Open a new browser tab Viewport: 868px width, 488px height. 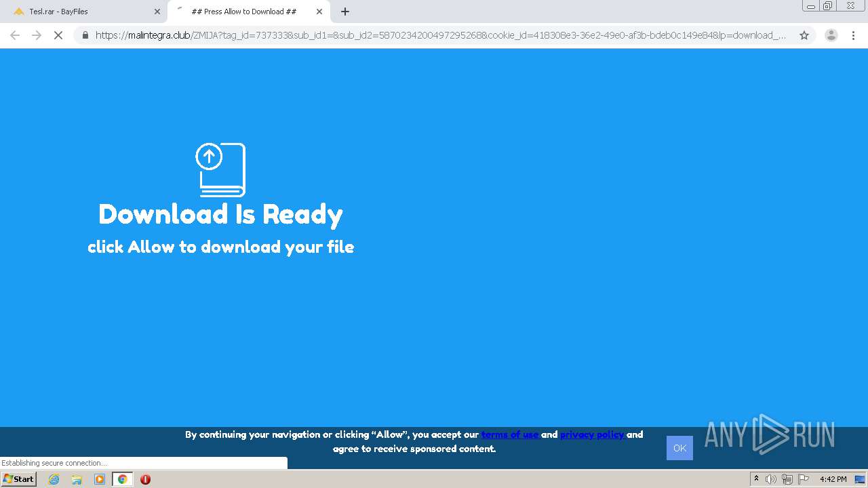tap(345, 12)
